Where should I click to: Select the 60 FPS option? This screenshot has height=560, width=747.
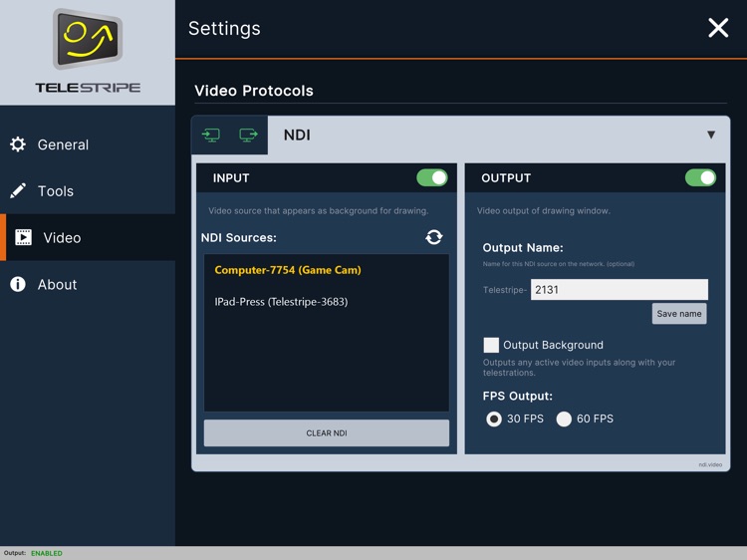[564, 419]
